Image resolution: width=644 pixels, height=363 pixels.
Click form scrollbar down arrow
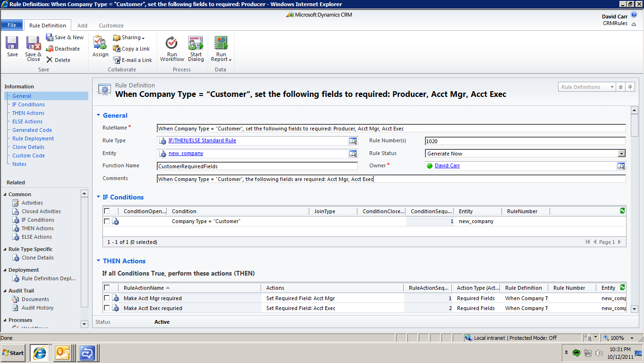pyautogui.click(x=635, y=309)
